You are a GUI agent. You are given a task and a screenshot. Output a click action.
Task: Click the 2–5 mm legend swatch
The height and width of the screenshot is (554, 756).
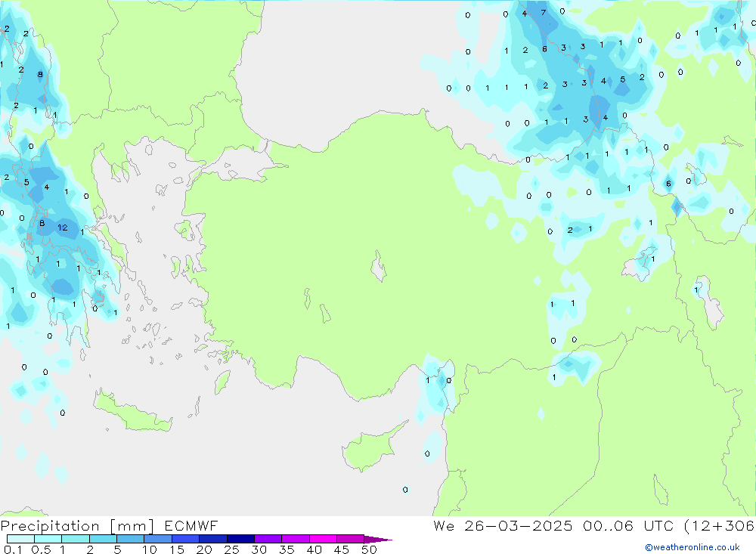(x=103, y=539)
